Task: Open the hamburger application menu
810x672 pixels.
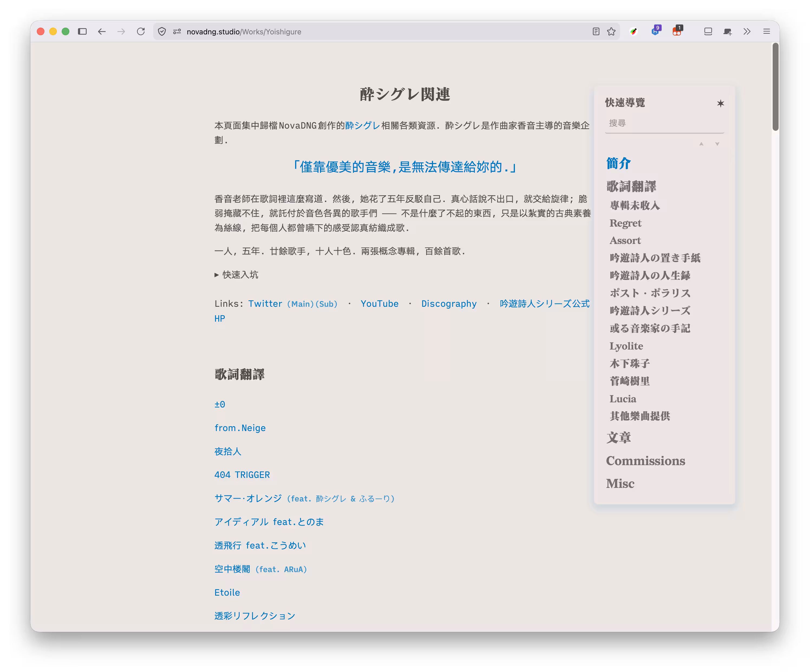Action: pos(766,32)
